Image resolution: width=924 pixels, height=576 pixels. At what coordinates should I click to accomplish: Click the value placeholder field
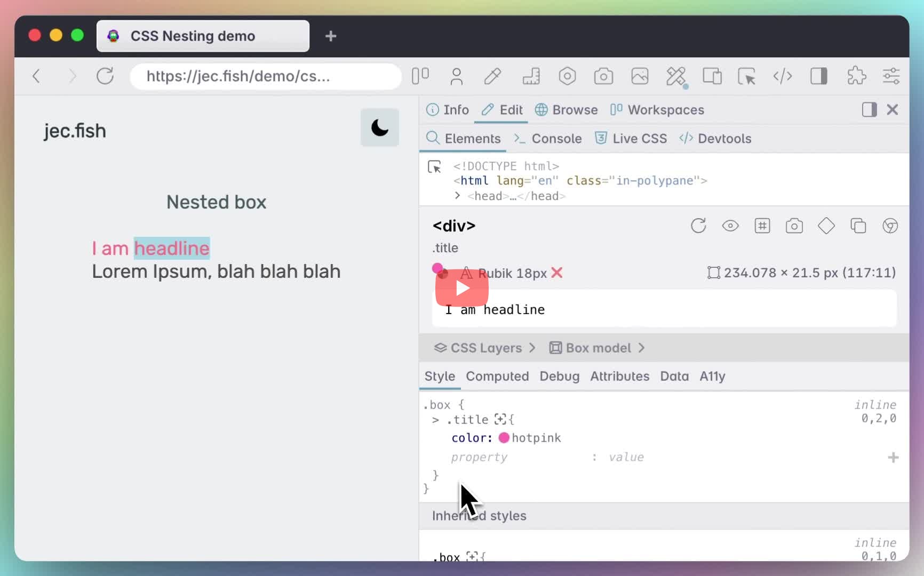pos(626,457)
